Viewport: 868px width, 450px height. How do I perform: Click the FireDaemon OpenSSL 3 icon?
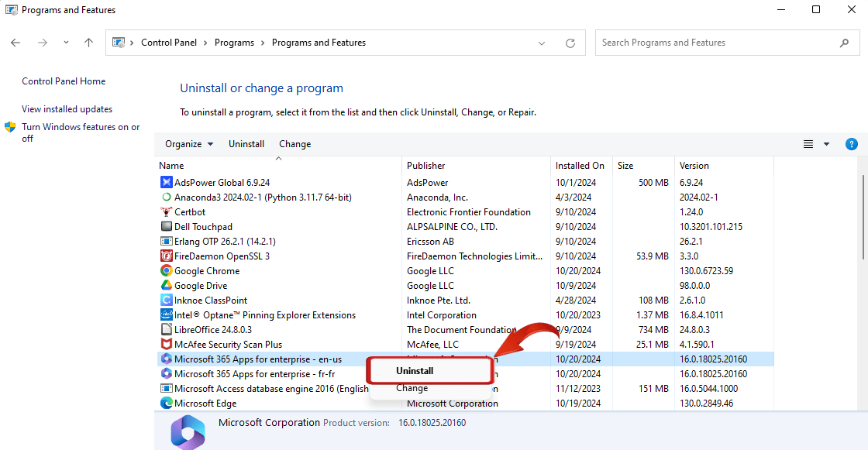click(x=166, y=256)
